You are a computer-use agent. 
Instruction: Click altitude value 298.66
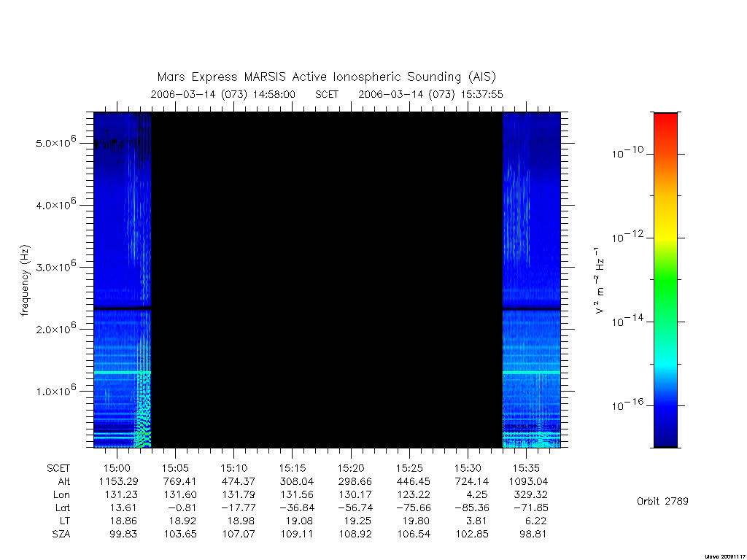[355, 481]
